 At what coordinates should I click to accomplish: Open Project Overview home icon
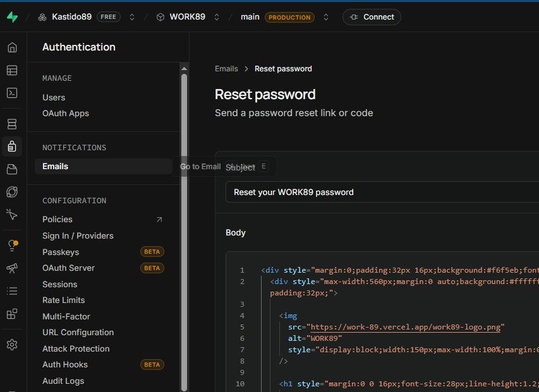pyautogui.click(x=12, y=47)
